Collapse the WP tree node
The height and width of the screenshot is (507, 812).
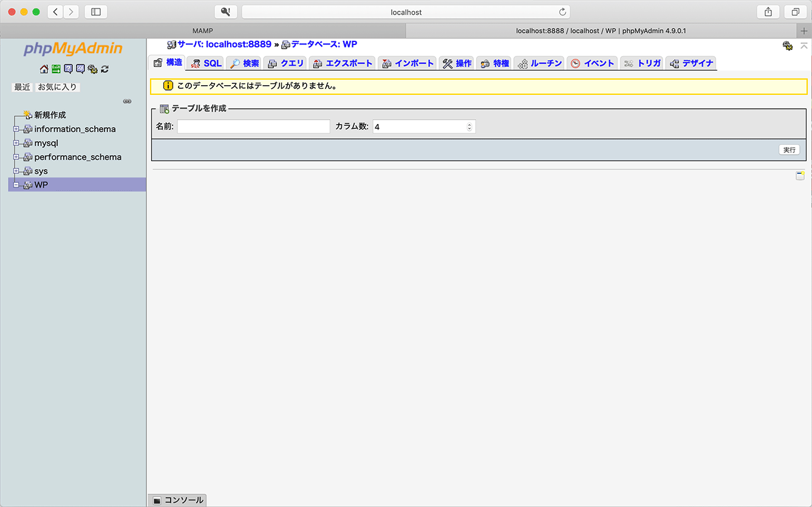[x=16, y=185]
